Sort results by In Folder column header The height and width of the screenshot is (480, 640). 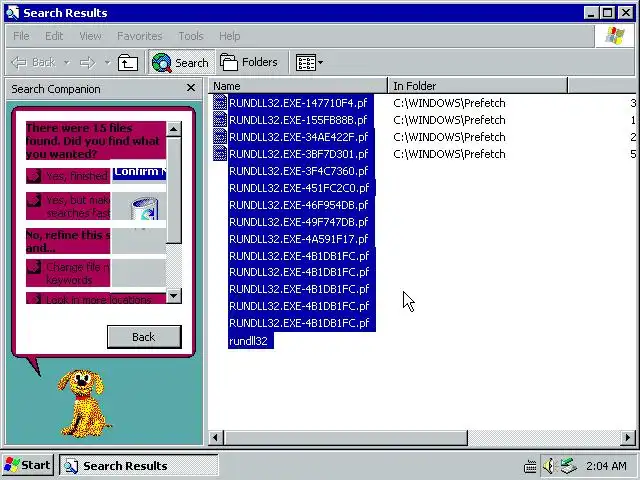(x=477, y=86)
